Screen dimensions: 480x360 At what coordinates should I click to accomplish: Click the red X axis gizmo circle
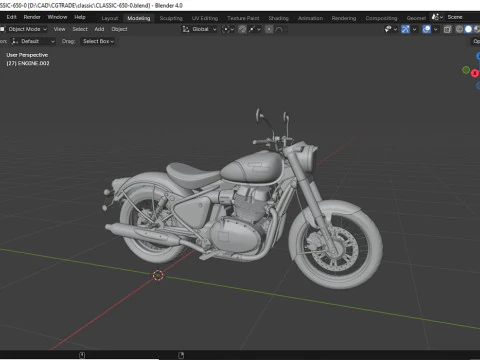click(475, 73)
